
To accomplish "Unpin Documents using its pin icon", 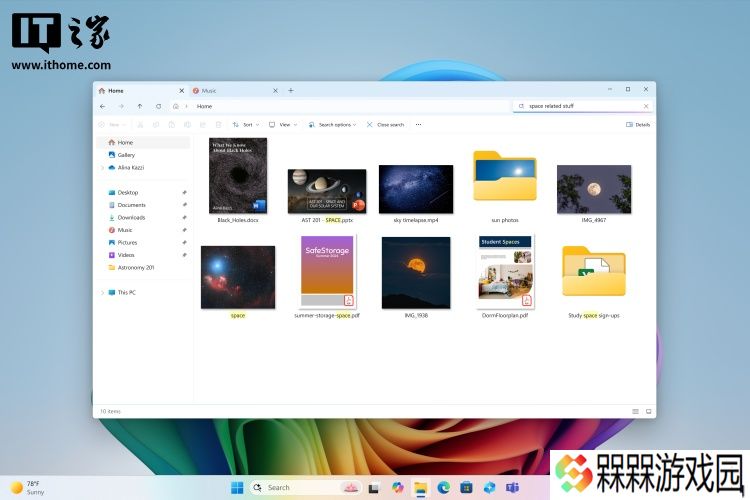I will [185, 205].
